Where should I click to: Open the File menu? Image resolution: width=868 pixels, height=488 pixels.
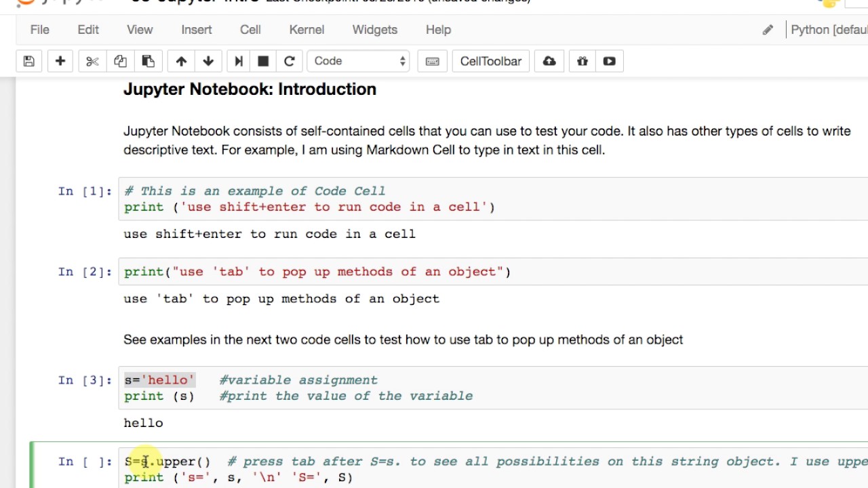tap(39, 30)
